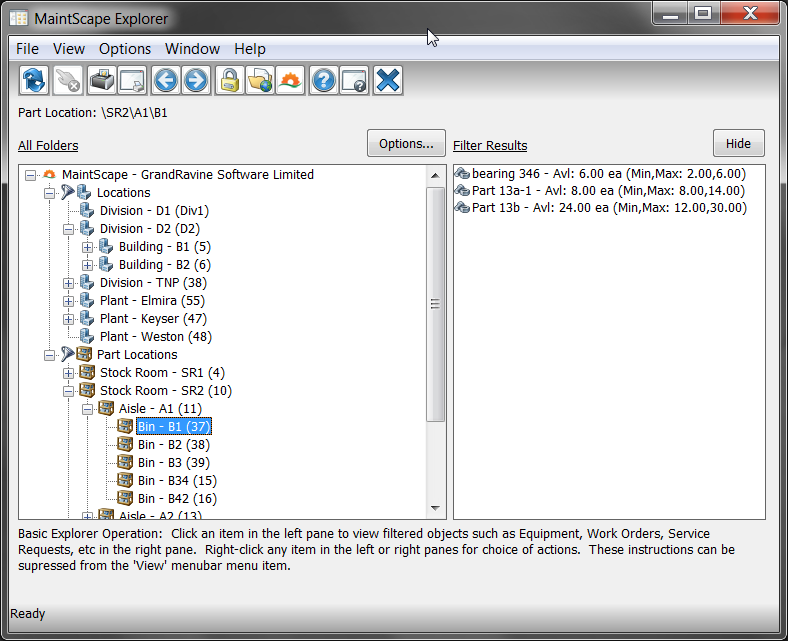Viewport: 788px width, 641px height.
Task: Click the Print toolbar icon
Action: pyautogui.click(x=102, y=80)
